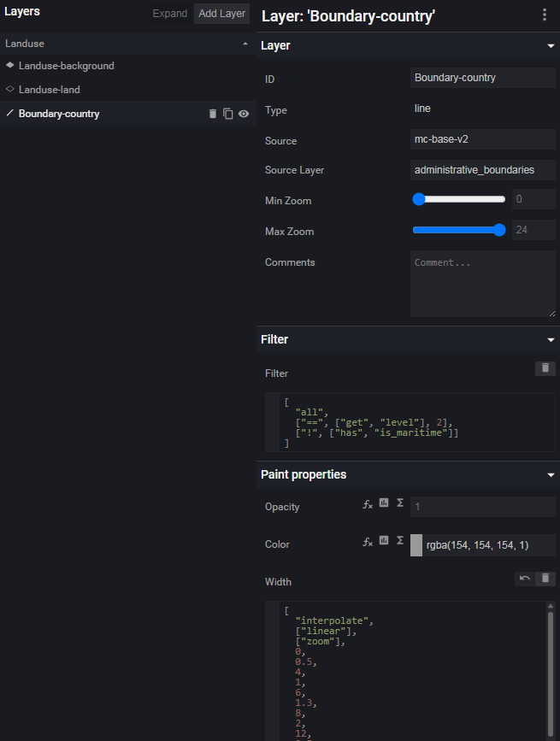Click the Opacity fx zoom function icon
560x741 pixels.
(368, 504)
